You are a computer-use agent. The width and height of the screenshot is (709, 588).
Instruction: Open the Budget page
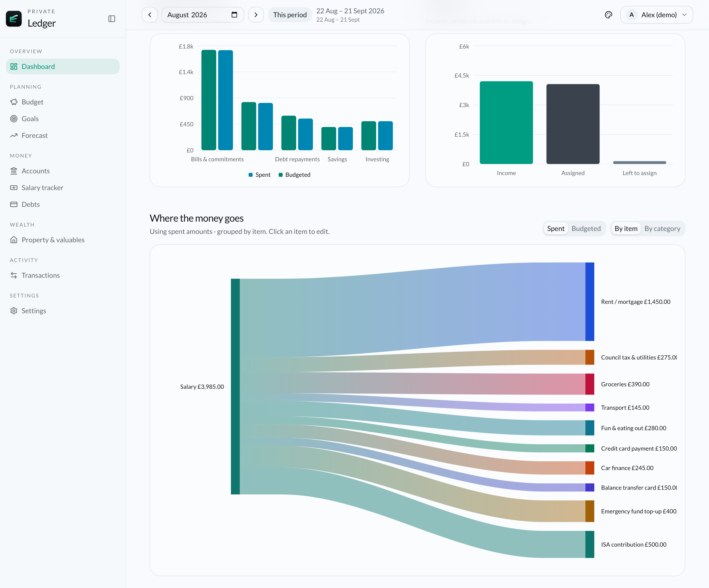point(63,102)
